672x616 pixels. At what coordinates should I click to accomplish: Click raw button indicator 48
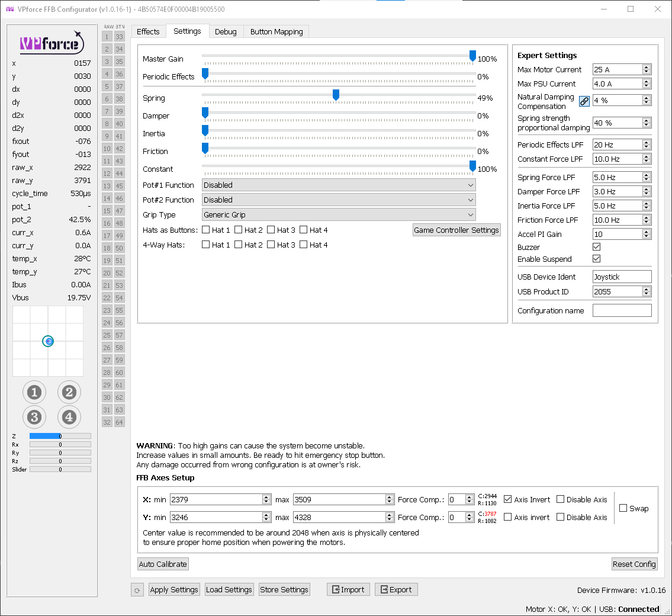tap(119, 223)
